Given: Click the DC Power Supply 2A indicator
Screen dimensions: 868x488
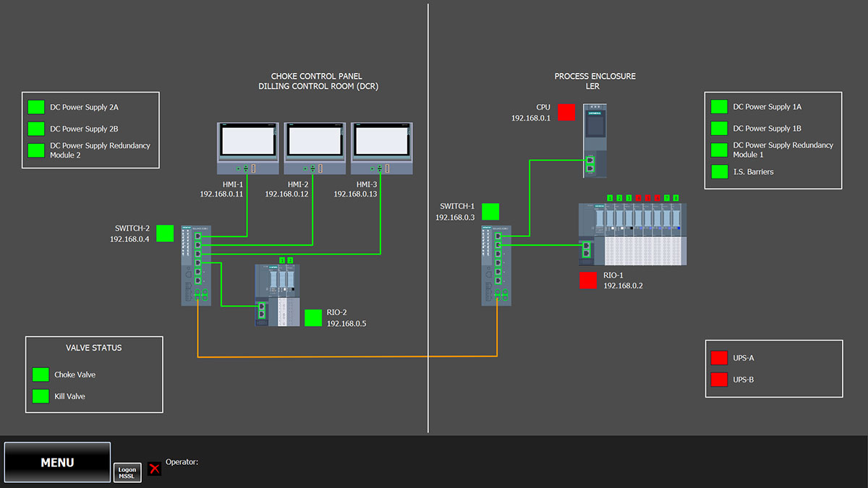Looking at the screenshot, I should (x=36, y=106).
